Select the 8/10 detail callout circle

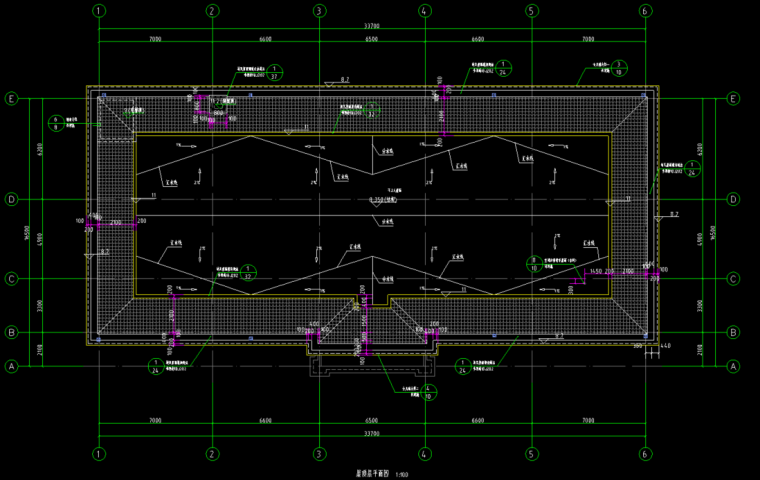(534, 263)
